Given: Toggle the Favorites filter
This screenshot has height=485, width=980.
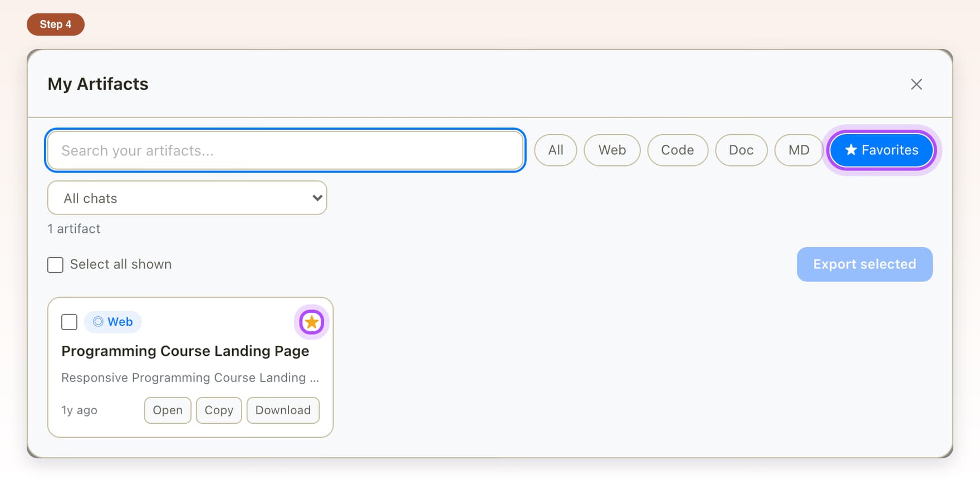Looking at the screenshot, I should pos(881,150).
